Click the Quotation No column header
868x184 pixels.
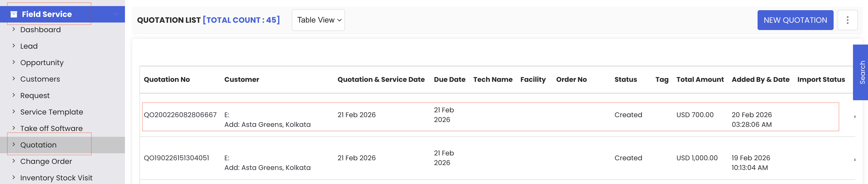coord(167,79)
